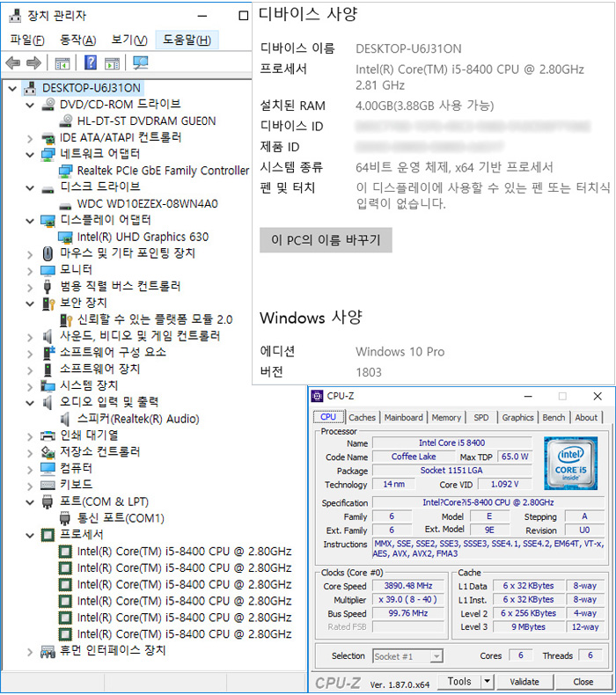The height and width of the screenshot is (695, 616).
Task: Click the Intel Core i5 logo in CPU-Z
Action: point(570,463)
